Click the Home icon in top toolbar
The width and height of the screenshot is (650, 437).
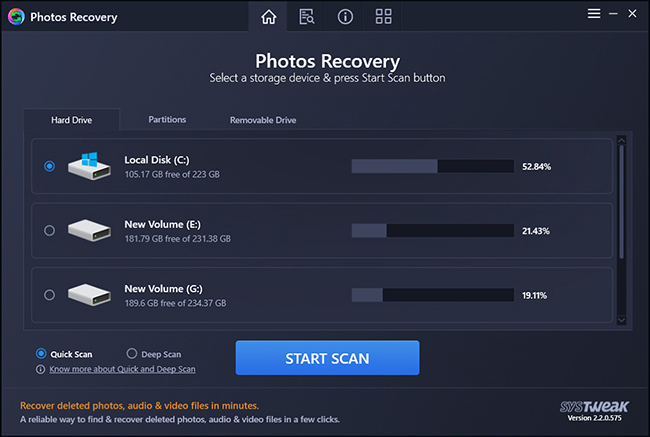point(268,17)
